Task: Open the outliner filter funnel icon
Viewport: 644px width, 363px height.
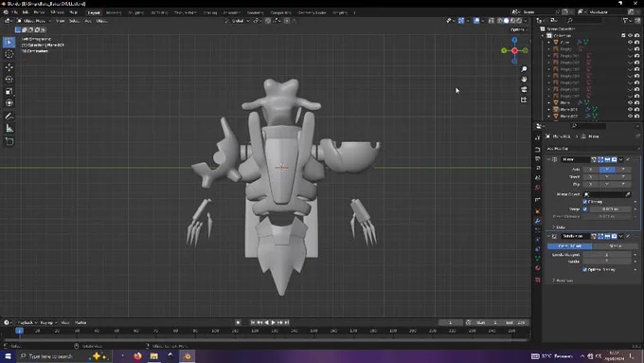Action: [x=625, y=20]
